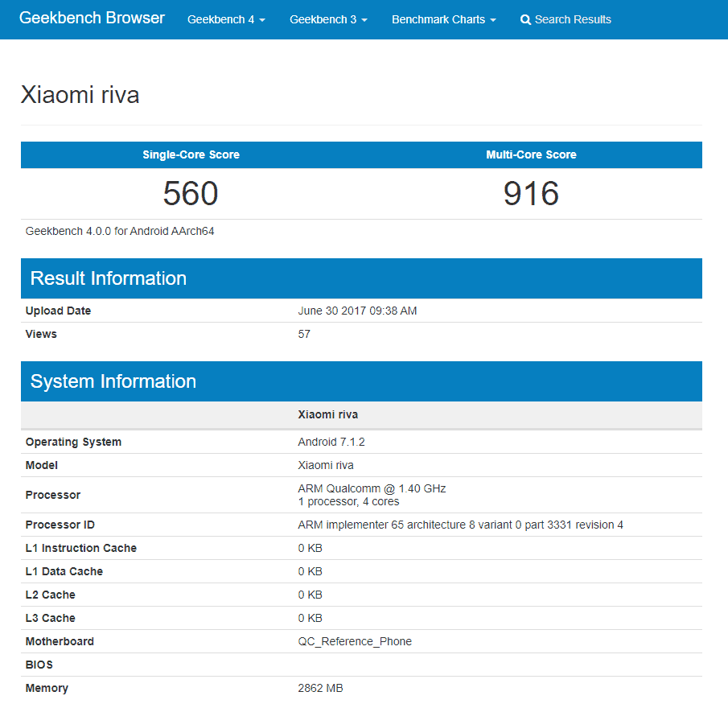
Task: Select the Model value Xiaomi riva
Action: [x=326, y=465]
